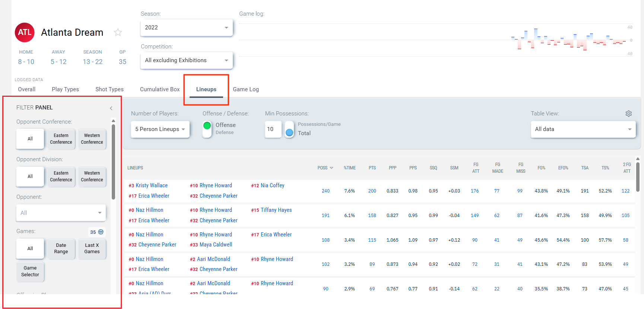Filter Opponent Conference to Eastern Conference

61,139
